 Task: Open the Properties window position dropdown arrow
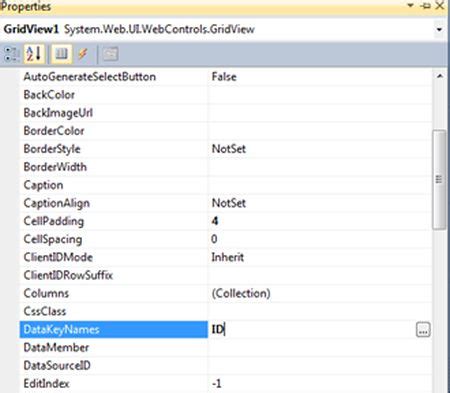click(x=411, y=5)
